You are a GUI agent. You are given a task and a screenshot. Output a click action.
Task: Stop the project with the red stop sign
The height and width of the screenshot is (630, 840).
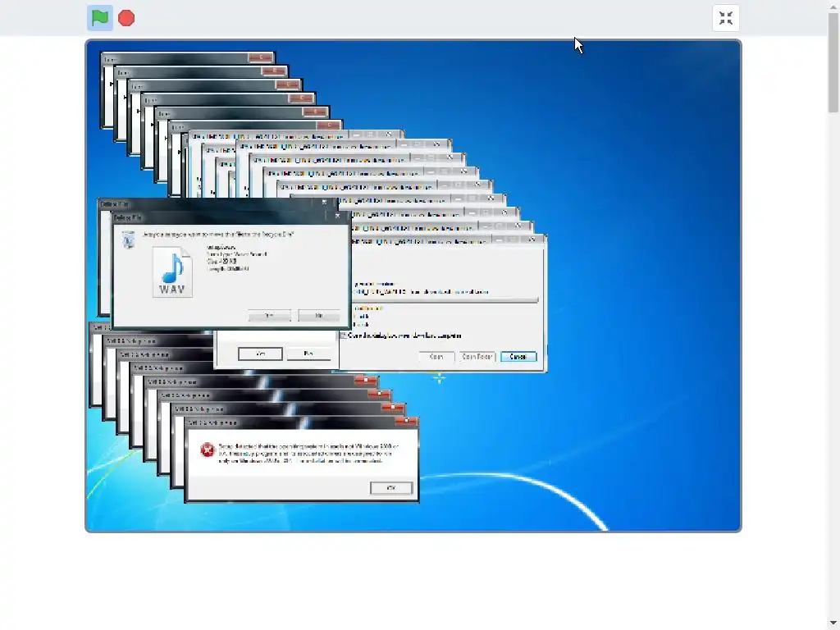(x=126, y=18)
